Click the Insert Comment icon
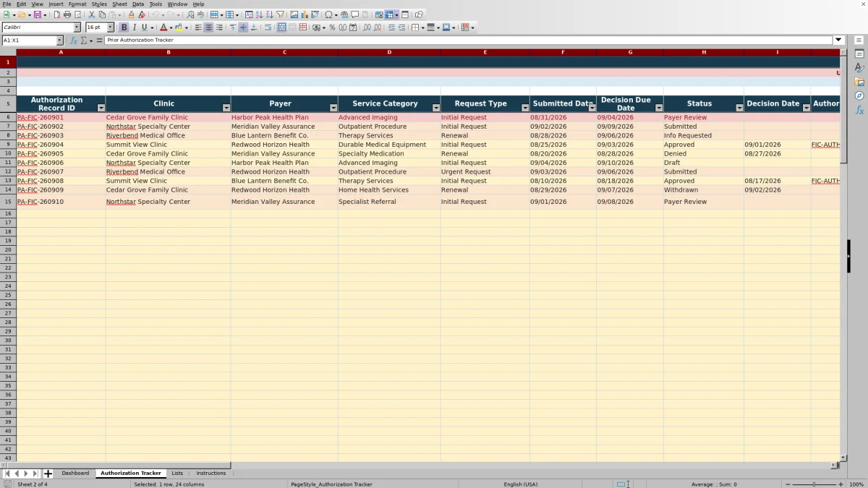 click(355, 14)
